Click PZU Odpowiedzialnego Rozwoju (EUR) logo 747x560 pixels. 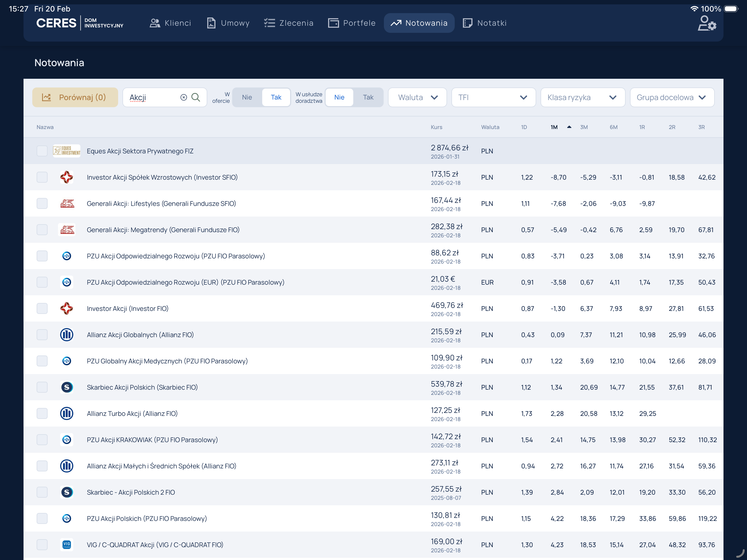point(66,282)
